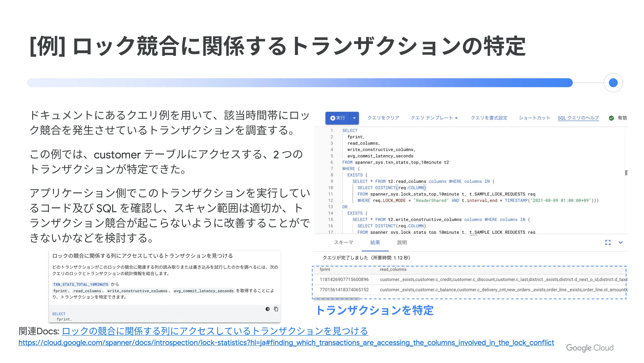
Task: Switch to the 説明 tab
Action: pyautogui.click(x=402, y=242)
